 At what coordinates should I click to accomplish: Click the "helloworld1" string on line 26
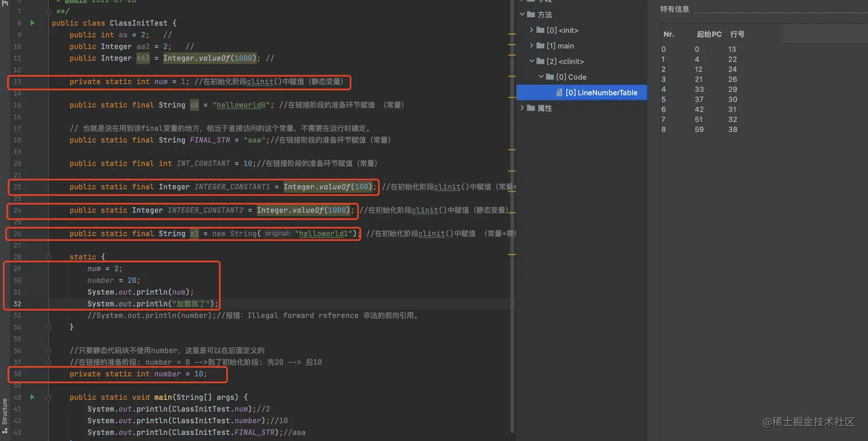[323, 233]
